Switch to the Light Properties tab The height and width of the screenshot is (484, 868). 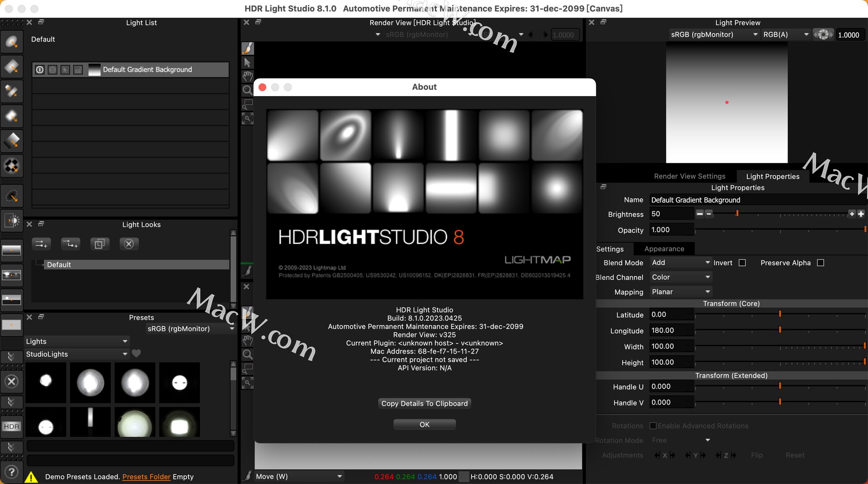(x=773, y=176)
